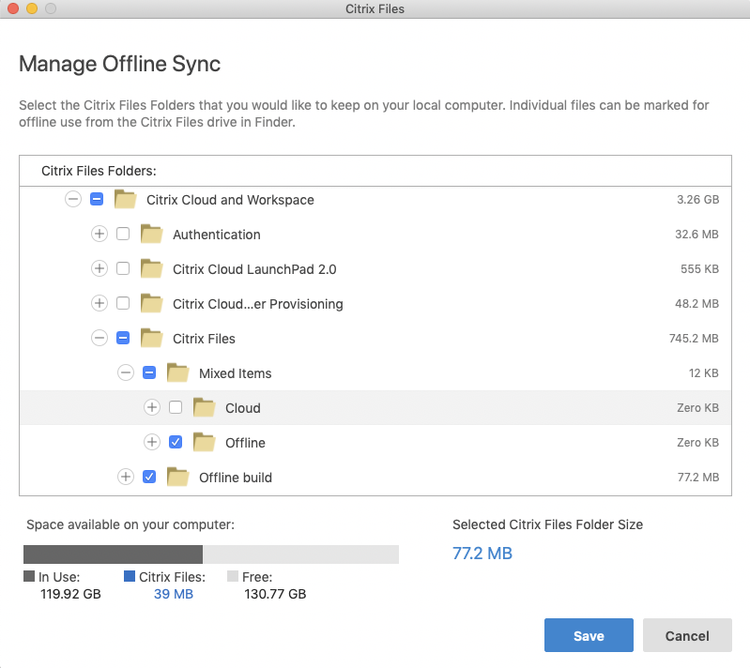Check the Cloud folder checkbox

176,407
